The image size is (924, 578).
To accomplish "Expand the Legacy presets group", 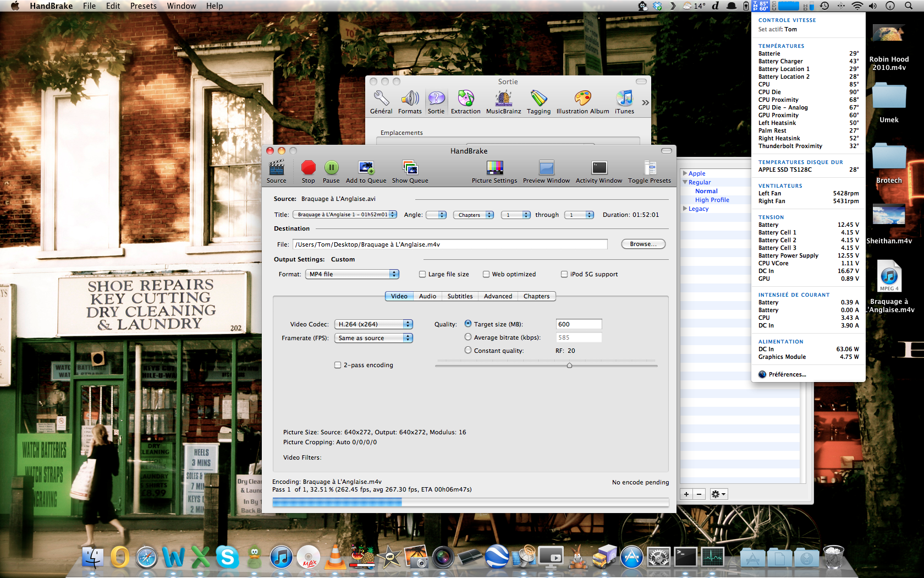I will point(685,209).
